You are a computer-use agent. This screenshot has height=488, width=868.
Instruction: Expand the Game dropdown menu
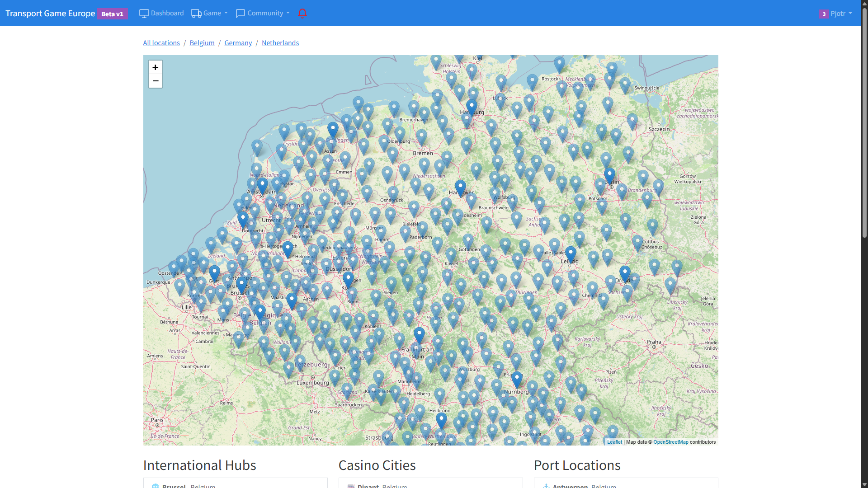click(x=209, y=13)
